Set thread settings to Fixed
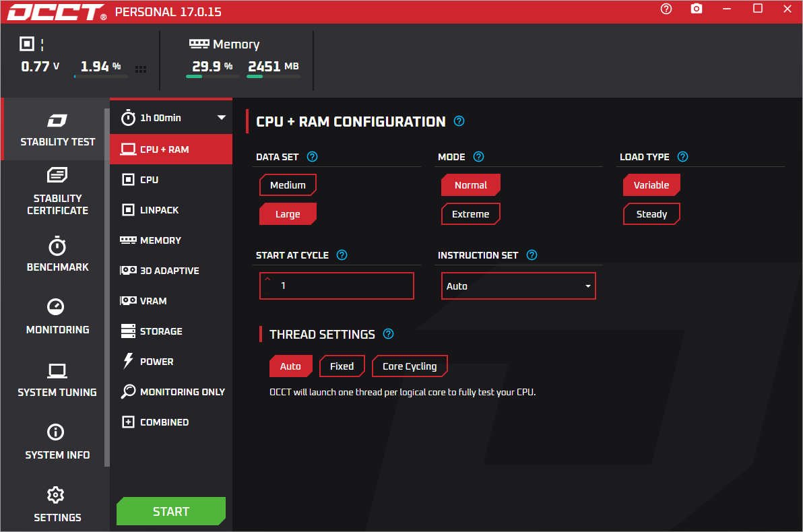803x532 pixels. pos(342,366)
